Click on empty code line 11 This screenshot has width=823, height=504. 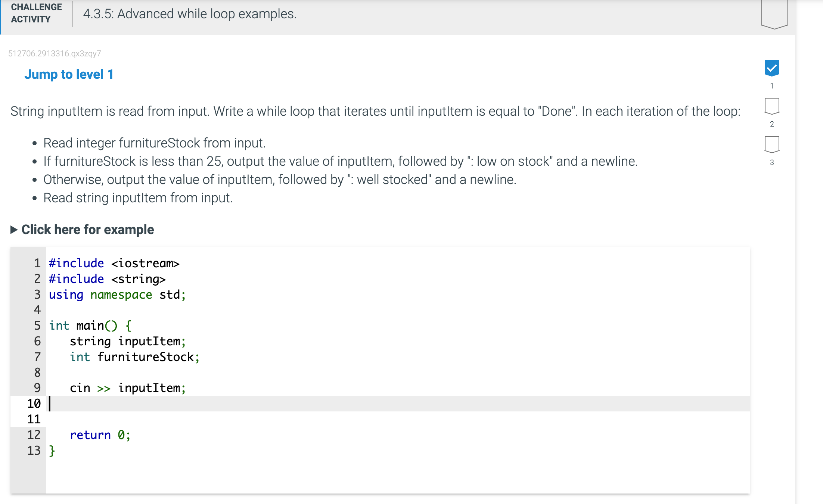click(397, 419)
